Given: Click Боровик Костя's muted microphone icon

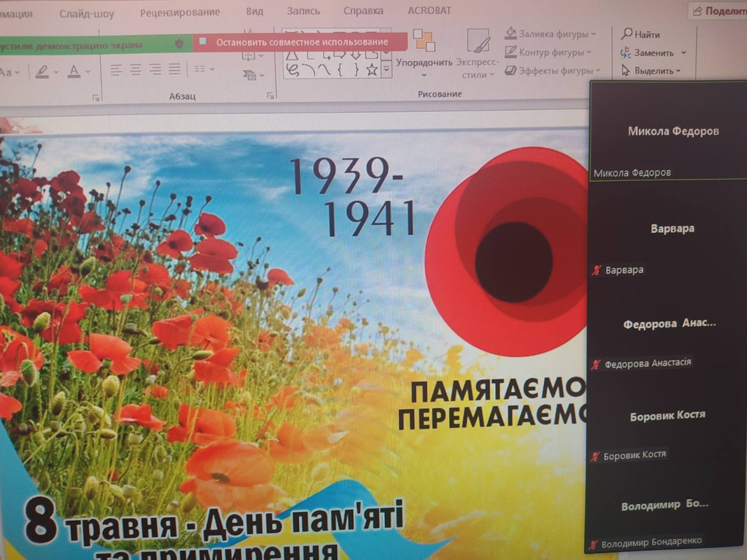Looking at the screenshot, I should pos(594,456).
